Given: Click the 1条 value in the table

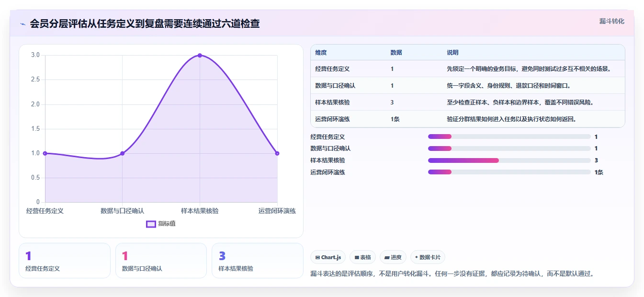Looking at the screenshot, I should (395, 119).
